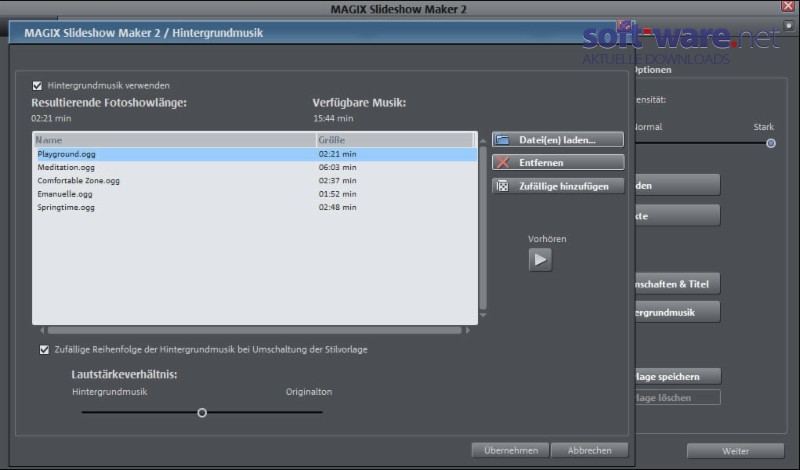Cancel dialog with Abbrechen
800x470 pixels.
coord(590,451)
